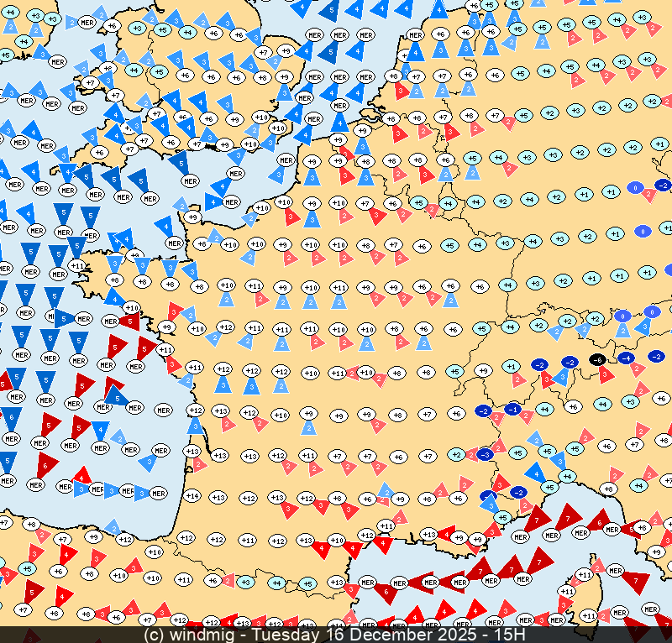This screenshot has width=672, height=643.
Task: Click the black -6 temperature marker
Action: 597,359
